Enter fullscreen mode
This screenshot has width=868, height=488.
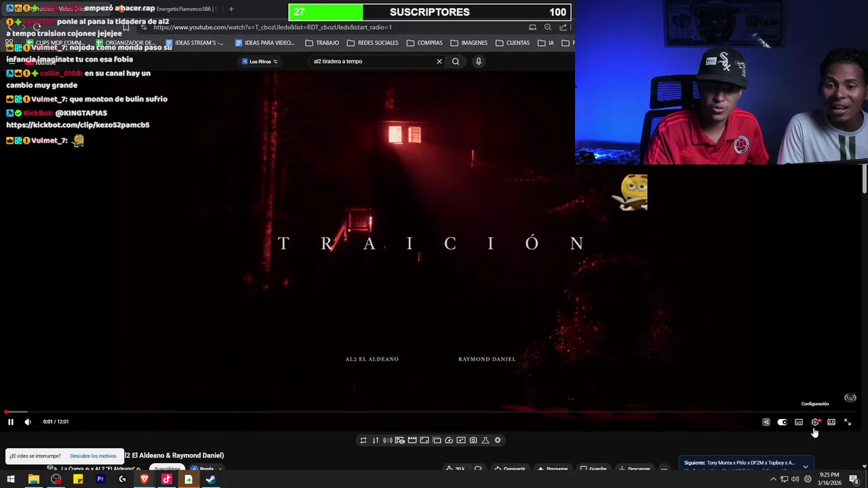point(848,422)
